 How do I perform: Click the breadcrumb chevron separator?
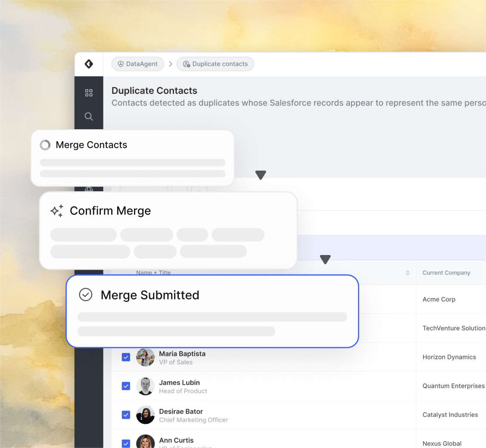point(171,64)
